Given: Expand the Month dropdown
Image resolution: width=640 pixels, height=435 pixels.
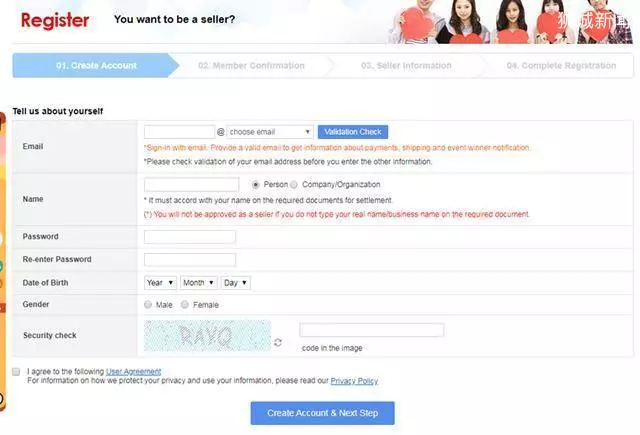Looking at the screenshot, I should point(198,282).
